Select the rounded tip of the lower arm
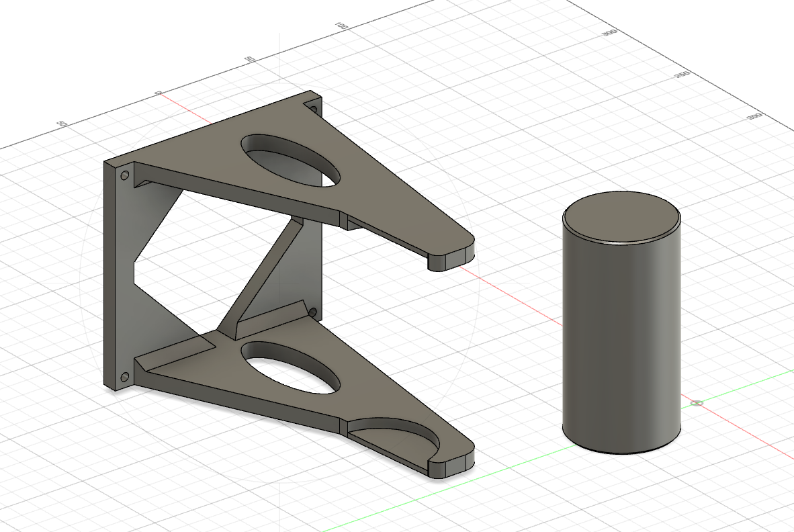This screenshot has width=794, height=532. point(451,462)
